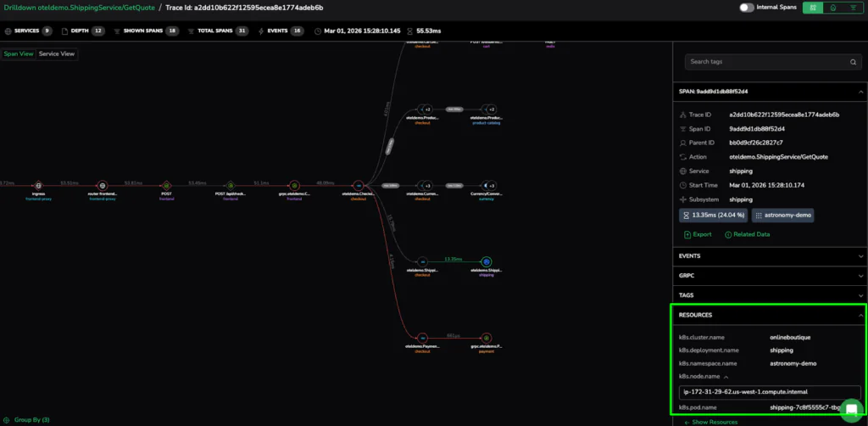Select the shipping service span node
This screenshot has height=426, width=868.
[487, 262]
